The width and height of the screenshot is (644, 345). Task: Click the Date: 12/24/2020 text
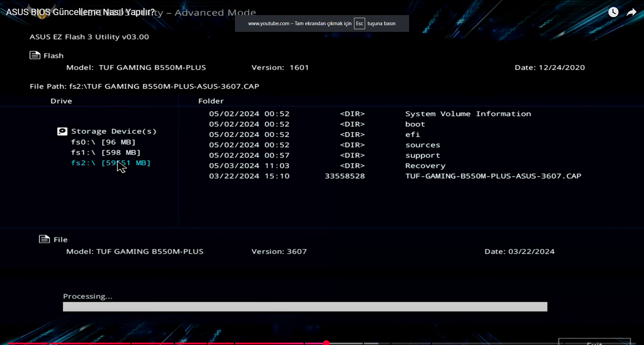550,67
